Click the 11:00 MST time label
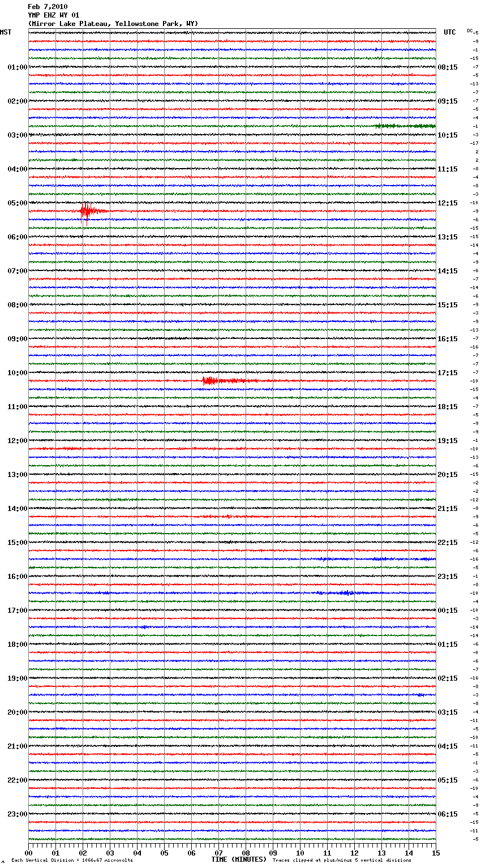This screenshot has width=481, height=868. 18,407
